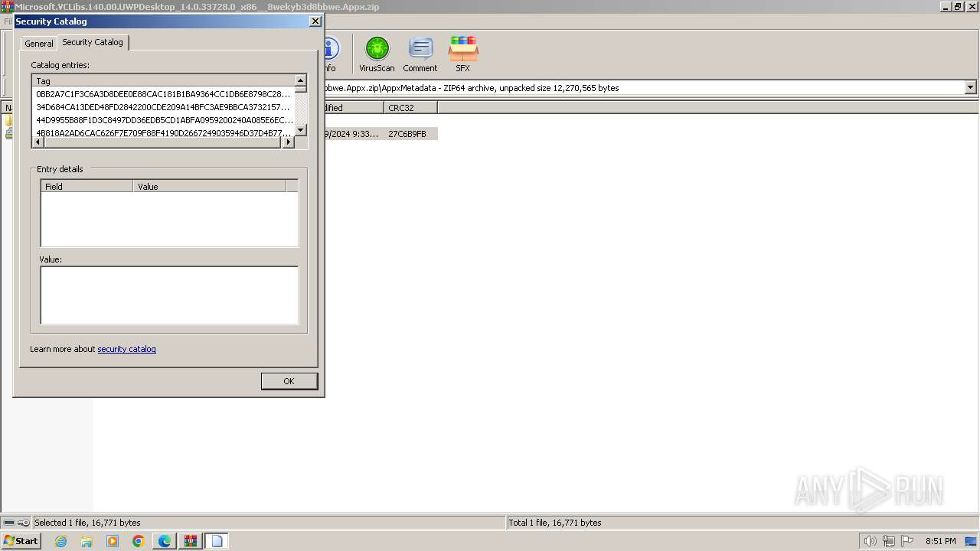Launch Google Chrome from taskbar
The image size is (980, 551).
point(138,541)
